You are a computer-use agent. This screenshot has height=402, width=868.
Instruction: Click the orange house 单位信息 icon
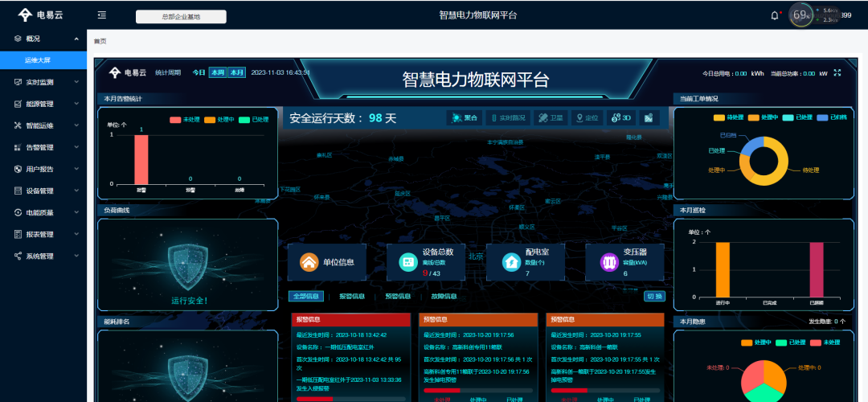[x=309, y=262]
